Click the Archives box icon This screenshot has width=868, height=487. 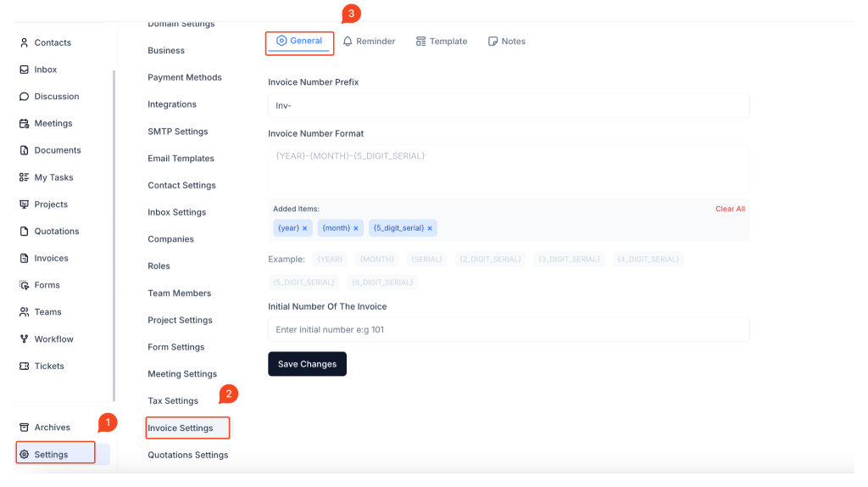(x=24, y=428)
